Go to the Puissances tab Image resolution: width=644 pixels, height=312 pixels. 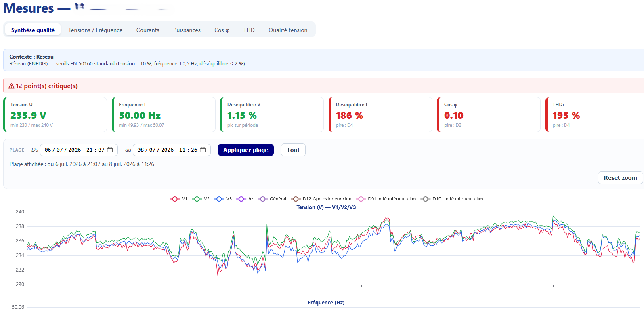pos(187,30)
